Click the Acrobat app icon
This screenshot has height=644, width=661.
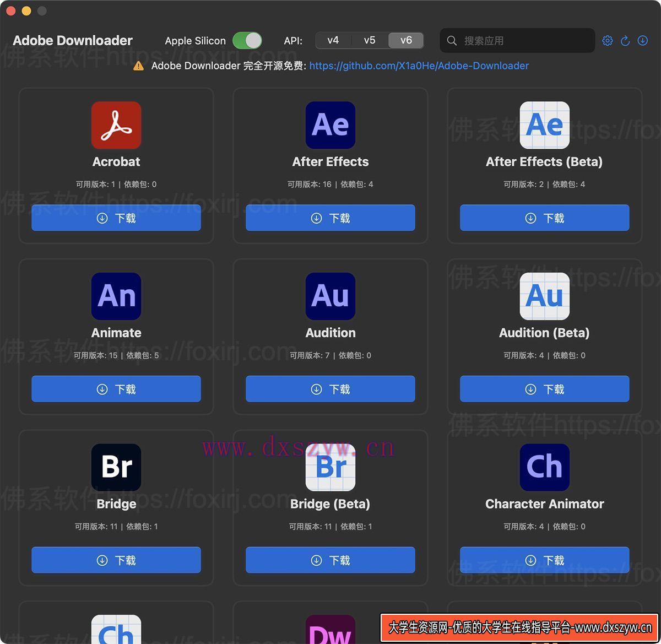[x=116, y=125]
